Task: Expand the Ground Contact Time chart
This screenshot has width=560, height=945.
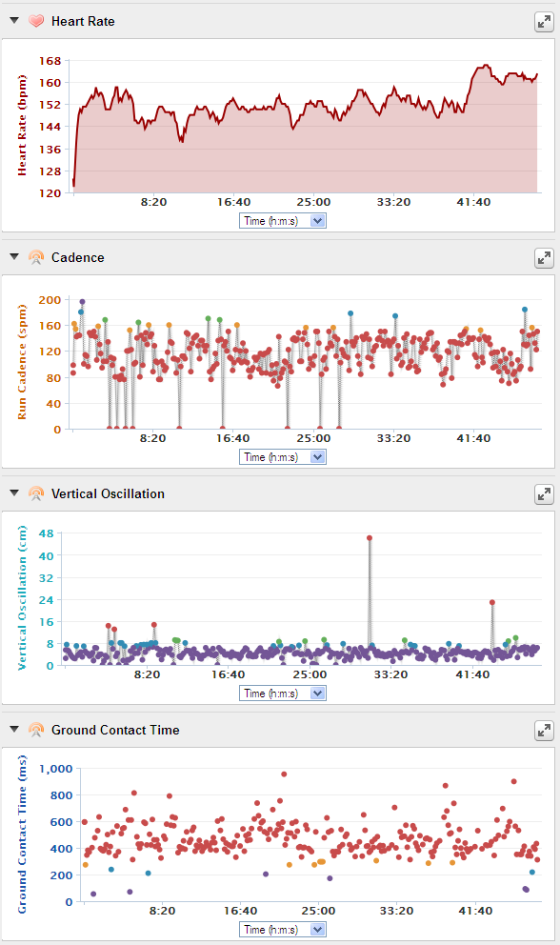Action: [x=544, y=731]
